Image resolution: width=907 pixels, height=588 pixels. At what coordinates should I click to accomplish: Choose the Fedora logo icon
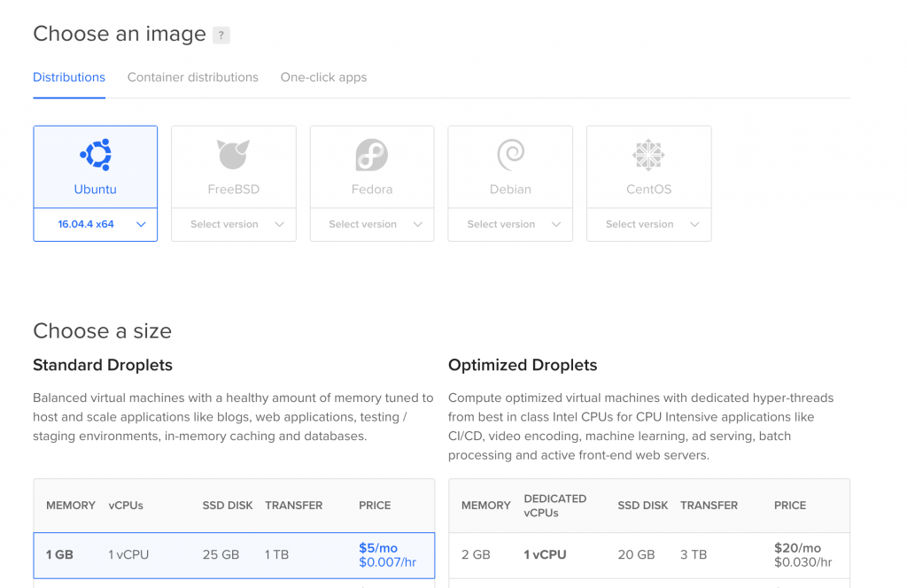pyautogui.click(x=372, y=155)
